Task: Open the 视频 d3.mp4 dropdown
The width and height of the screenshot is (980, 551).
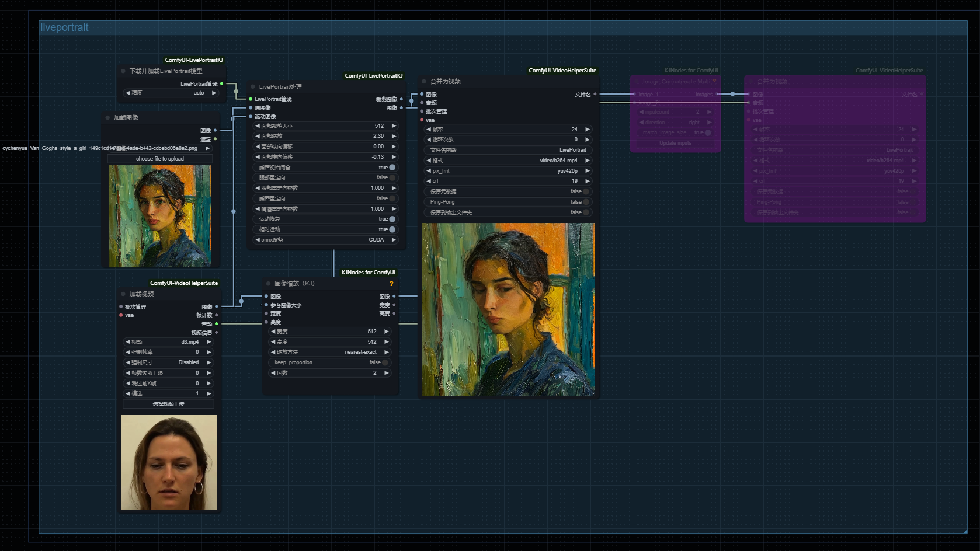Action: (168, 342)
